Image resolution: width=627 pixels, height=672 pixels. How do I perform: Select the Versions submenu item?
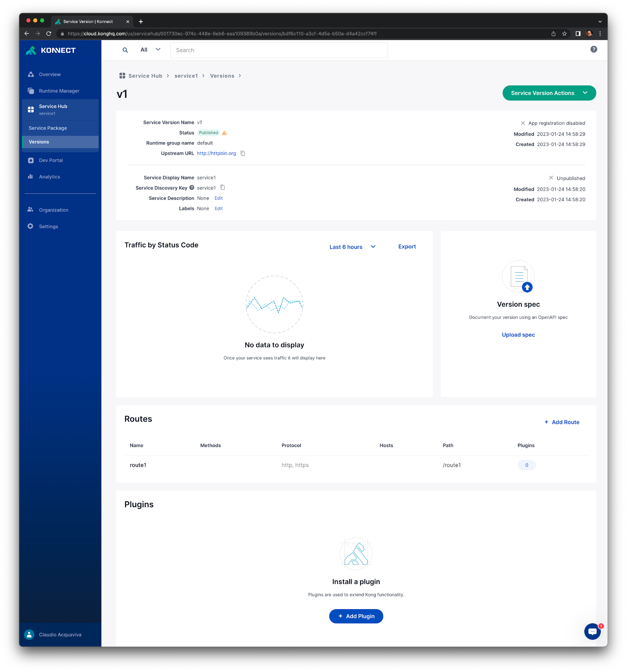(x=60, y=142)
